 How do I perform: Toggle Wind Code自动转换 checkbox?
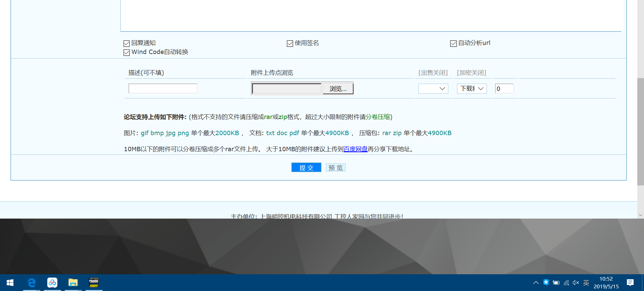[x=126, y=53]
